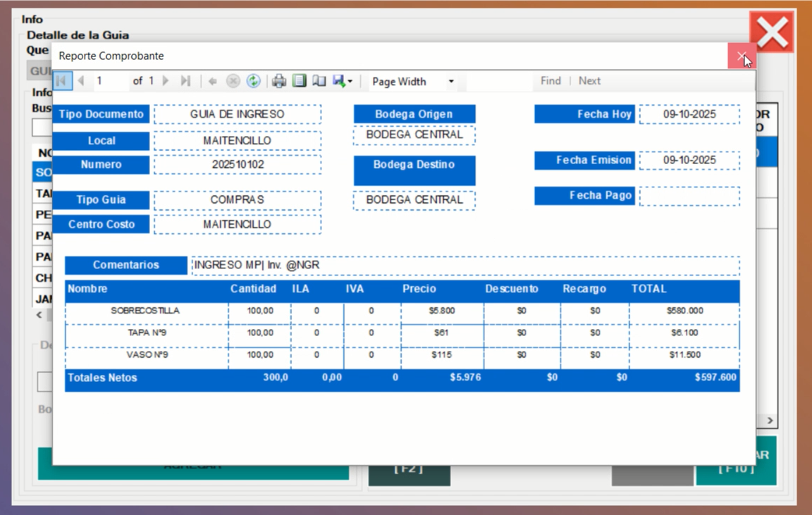Click the large red X close button
The image size is (812, 515).
[x=772, y=32]
